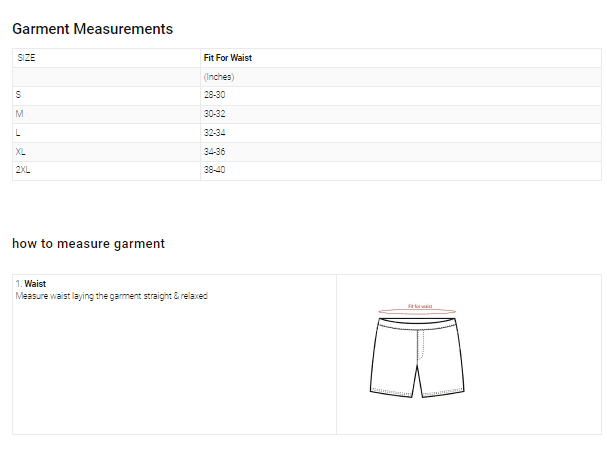
Task: Click the '38-40' waist measurement cell
Action: point(215,171)
